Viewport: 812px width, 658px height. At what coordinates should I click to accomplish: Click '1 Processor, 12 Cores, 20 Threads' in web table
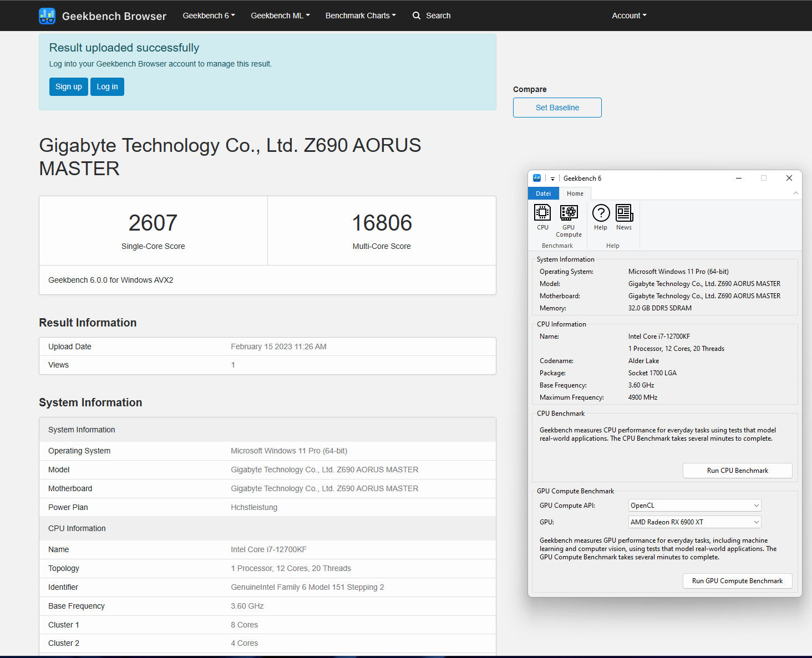click(291, 568)
